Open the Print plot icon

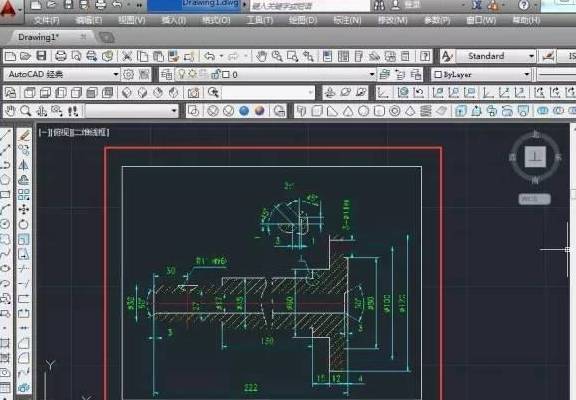(x=61, y=56)
